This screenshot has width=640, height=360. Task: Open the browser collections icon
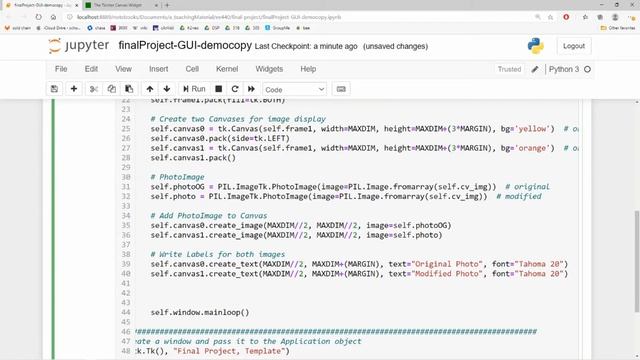coord(600,17)
